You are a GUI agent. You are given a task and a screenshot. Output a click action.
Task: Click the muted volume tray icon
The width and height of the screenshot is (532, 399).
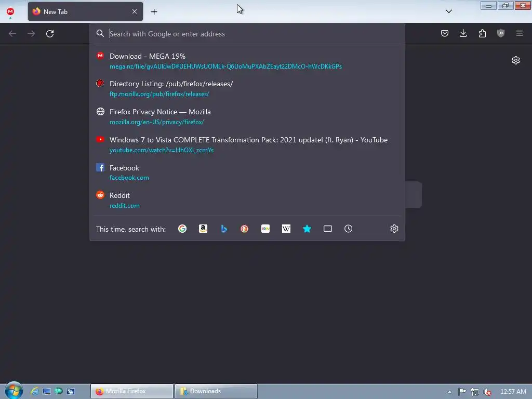click(x=487, y=392)
